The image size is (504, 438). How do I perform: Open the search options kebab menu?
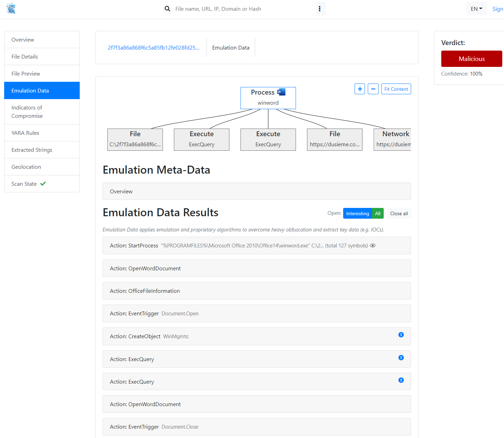tap(320, 9)
